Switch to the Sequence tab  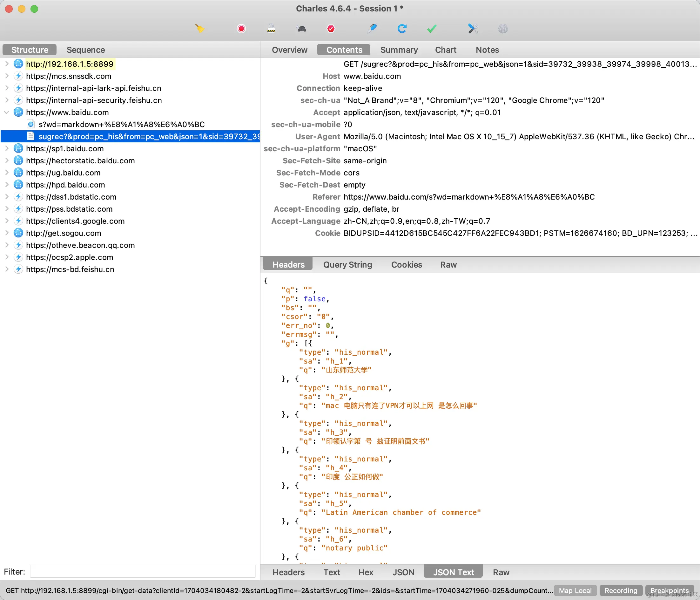point(85,50)
